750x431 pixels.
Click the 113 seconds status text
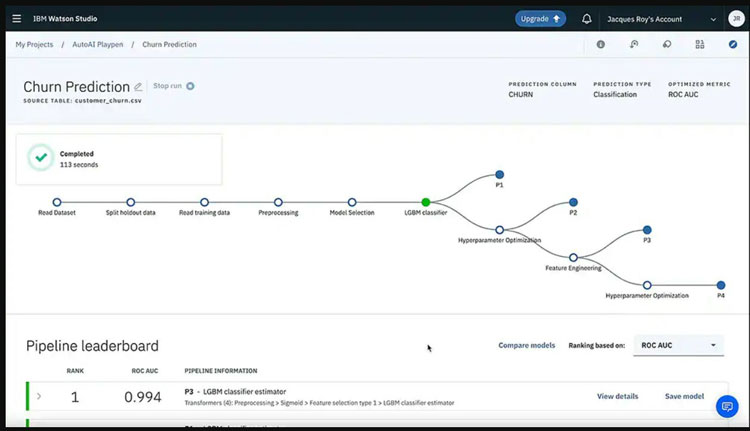tap(79, 165)
